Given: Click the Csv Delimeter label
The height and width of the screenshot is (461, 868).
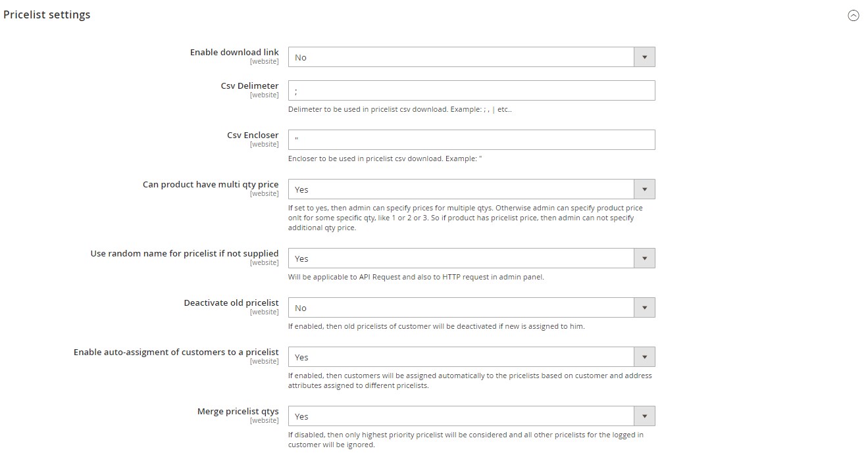Looking at the screenshot, I should 249,86.
